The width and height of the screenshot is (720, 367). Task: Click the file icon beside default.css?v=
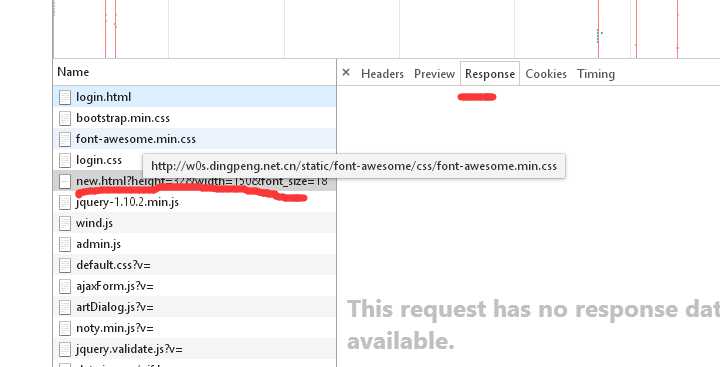65,266
